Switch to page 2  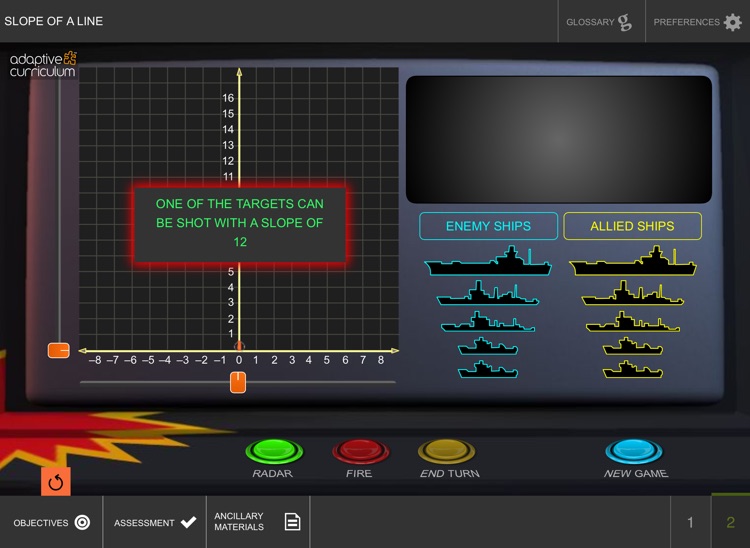coord(730,522)
